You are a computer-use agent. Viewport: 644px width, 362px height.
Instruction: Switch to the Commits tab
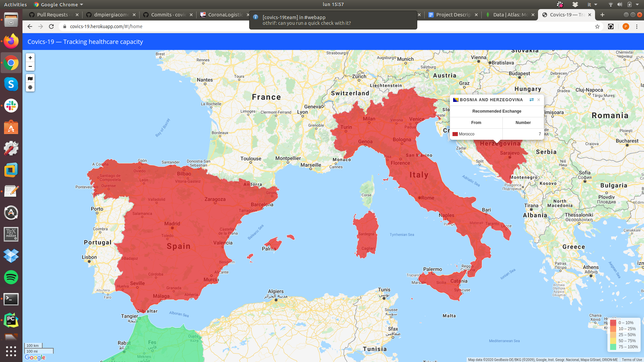point(167,15)
